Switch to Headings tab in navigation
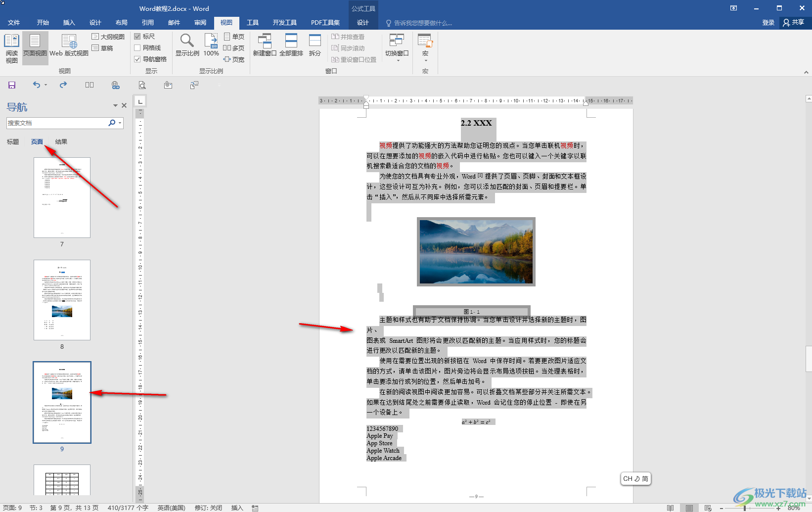Image resolution: width=812 pixels, height=512 pixels. tap(13, 142)
